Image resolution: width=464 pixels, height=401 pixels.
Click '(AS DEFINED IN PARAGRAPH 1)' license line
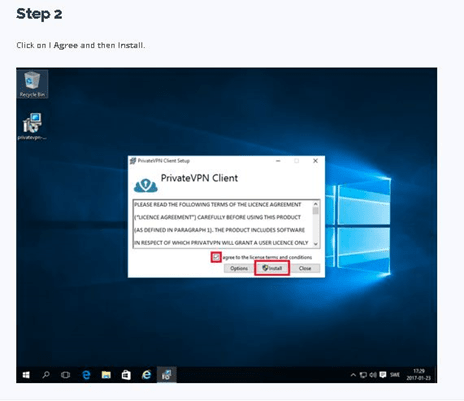coord(219,230)
